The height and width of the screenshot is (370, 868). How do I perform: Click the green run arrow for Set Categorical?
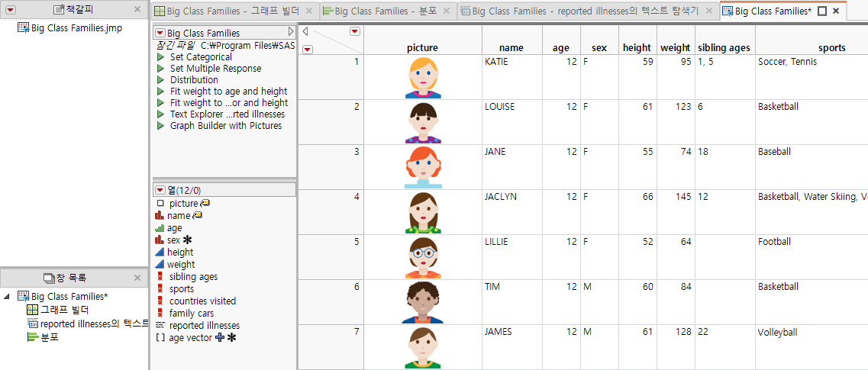point(160,57)
